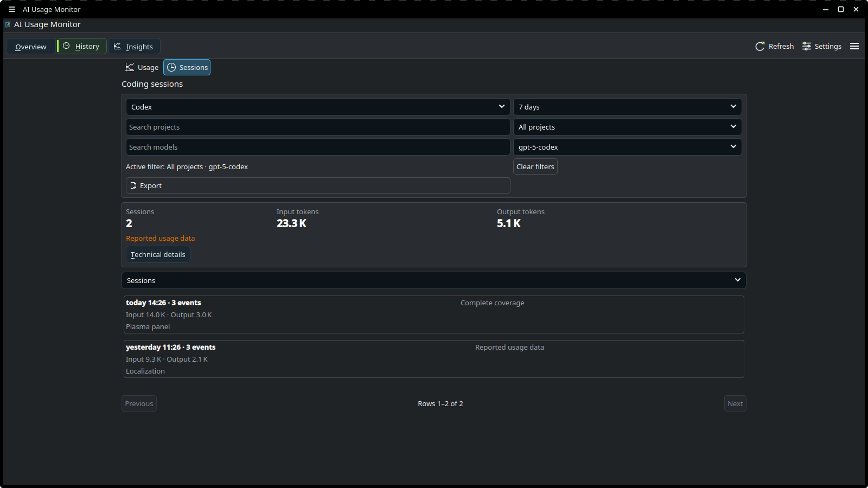This screenshot has height=488, width=868.
Task: Expand the Sessions view dropdown
Action: pyautogui.click(x=434, y=280)
